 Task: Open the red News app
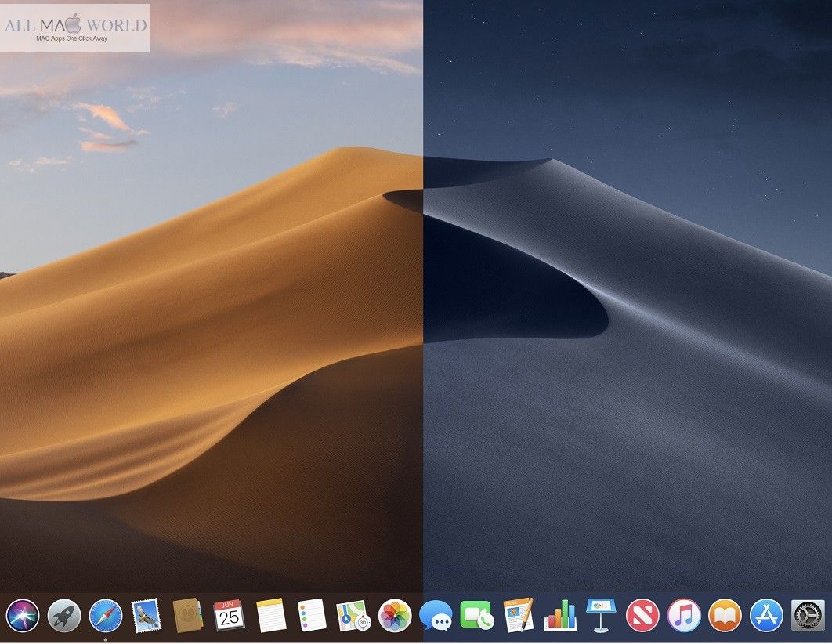642,615
